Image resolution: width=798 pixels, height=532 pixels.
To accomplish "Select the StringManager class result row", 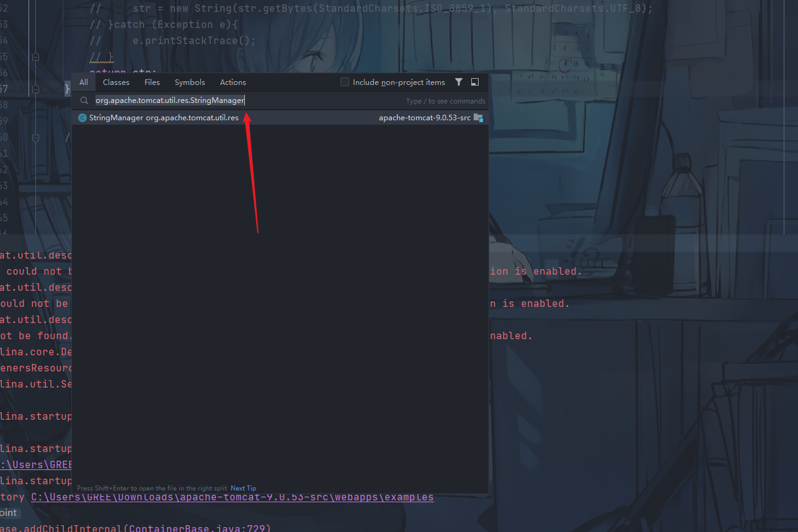I will click(x=280, y=118).
